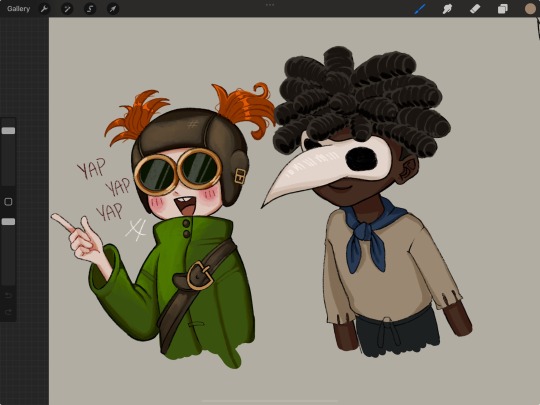Image resolution: width=540 pixels, height=405 pixels.
Task: Select the Smudge tool
Action: [x=447, y=9]
